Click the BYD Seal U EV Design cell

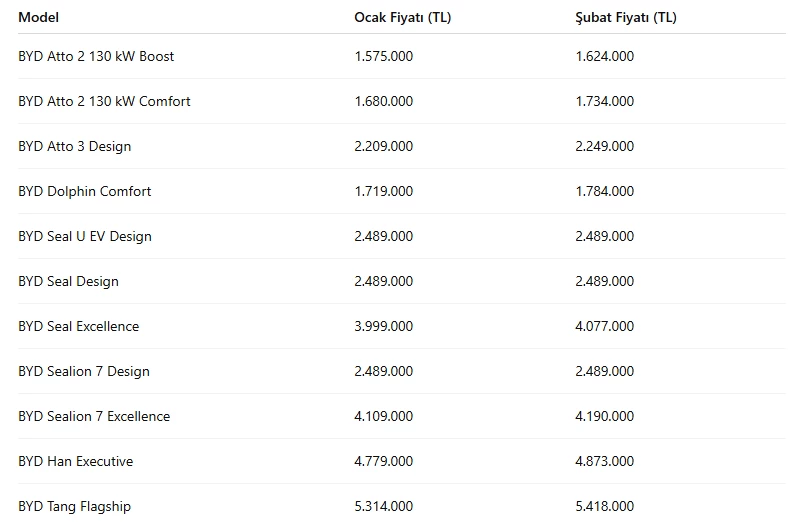tap(85, 236)
